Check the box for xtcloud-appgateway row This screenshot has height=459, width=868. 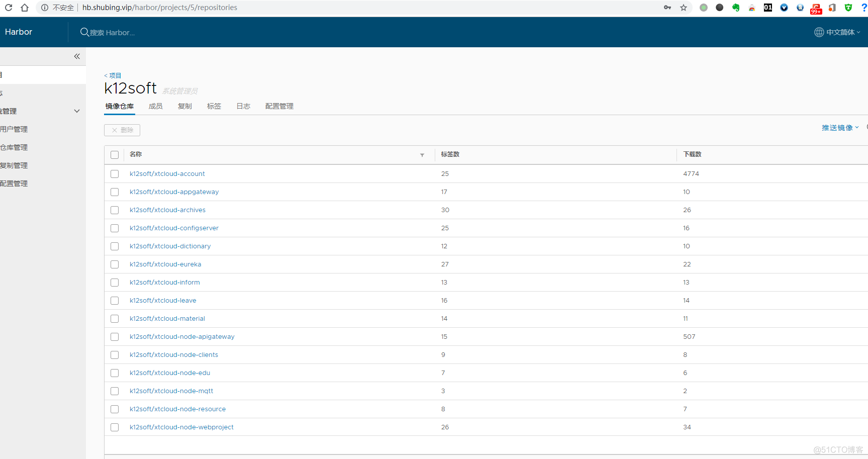tap(115, 192)
